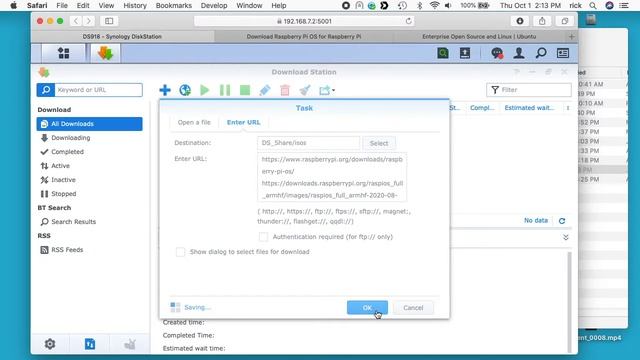
Task: Open the DSM Main Menu grid icon
Action: (x=64, y=53)
